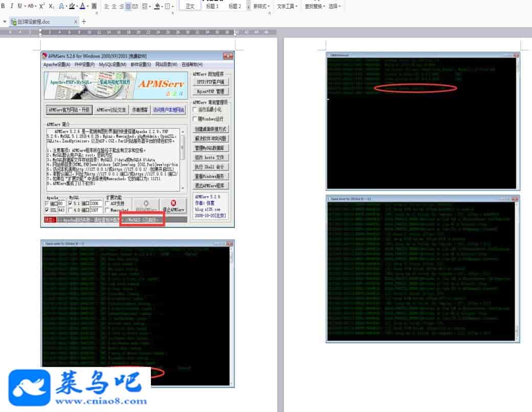This screenshot has width=532, height=412.
Task: Open the 选择 dropdown menu
Action: [x=335, y=6]
